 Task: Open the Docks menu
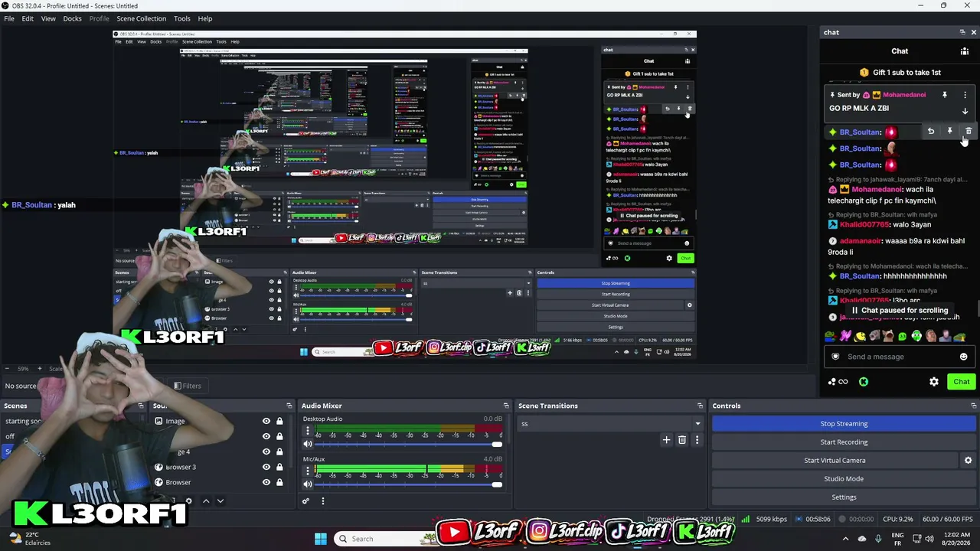(x=72, y=18)
